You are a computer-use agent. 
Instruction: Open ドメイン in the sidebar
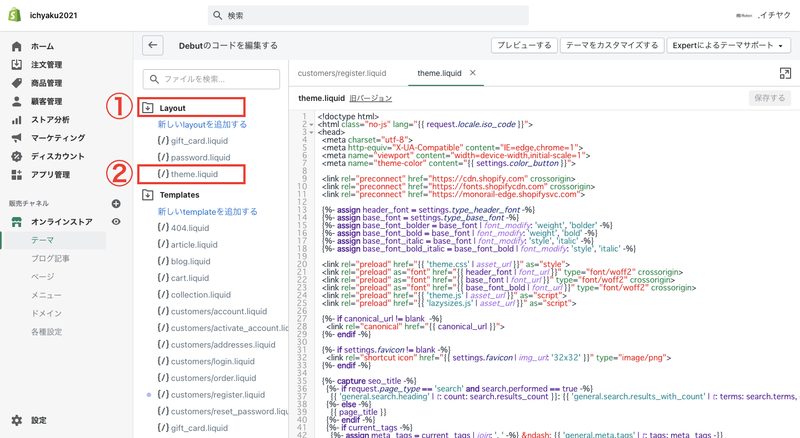pos(46,313)
